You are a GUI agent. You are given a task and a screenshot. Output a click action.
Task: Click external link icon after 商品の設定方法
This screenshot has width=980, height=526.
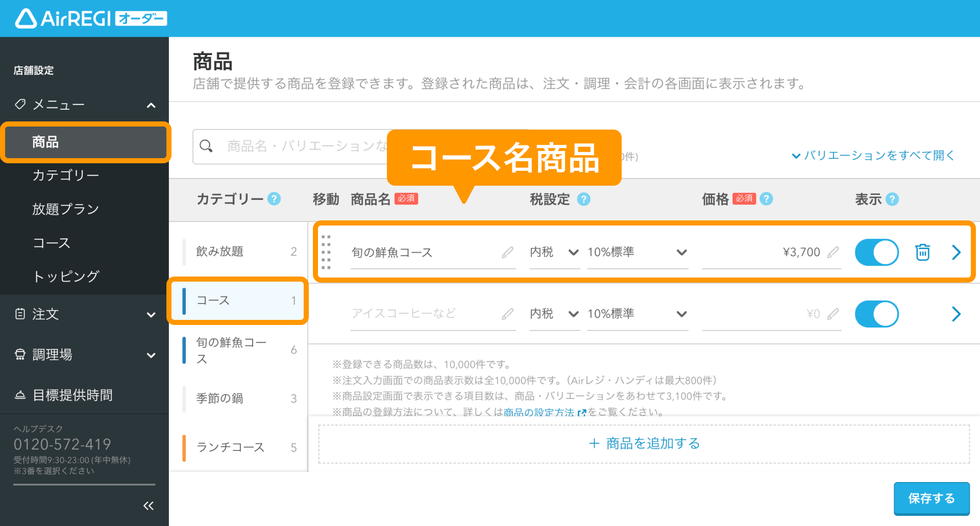click(x=581, y=412)
